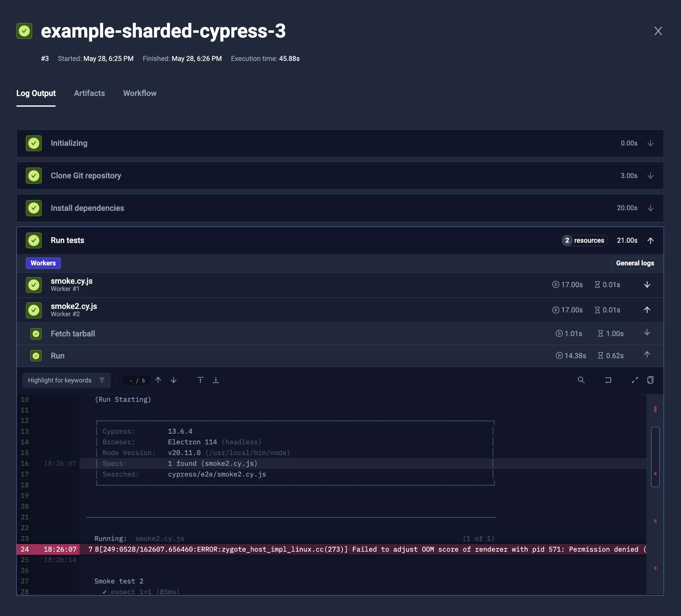Click the Workflow tab

pyautogui.click(x=139, y=93)
